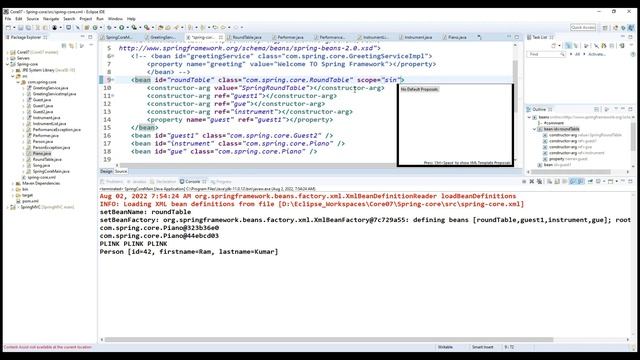Select spring-core.xml in Package Explorer
Viewport: 640px width, 360px height.
click(x=42, y=177)
